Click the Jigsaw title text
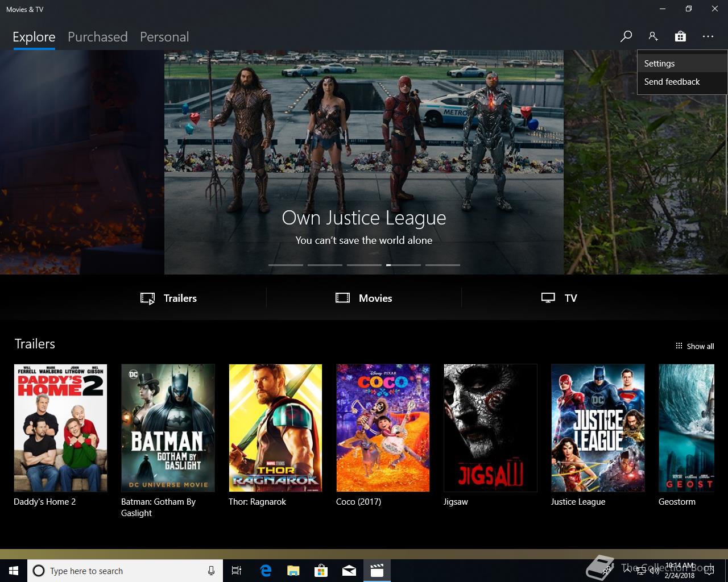Screen dimensions: 728x582 coord(456,502)
